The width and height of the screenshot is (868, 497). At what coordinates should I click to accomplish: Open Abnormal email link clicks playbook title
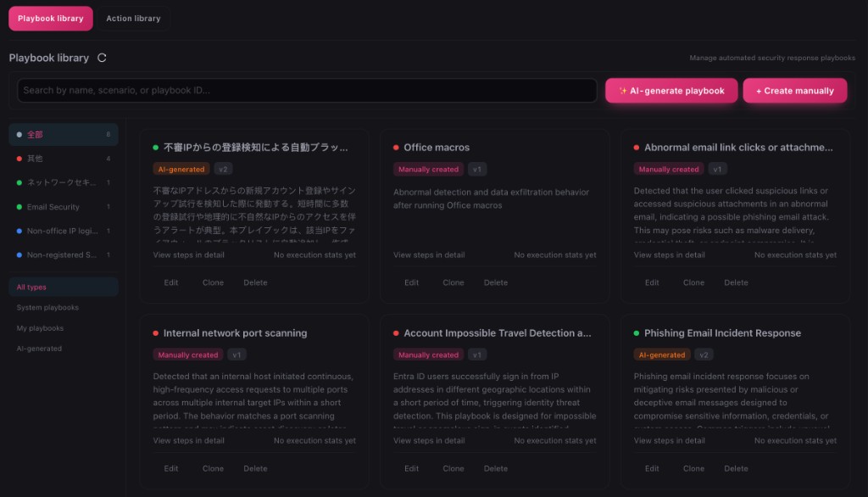tap(738, 148)
